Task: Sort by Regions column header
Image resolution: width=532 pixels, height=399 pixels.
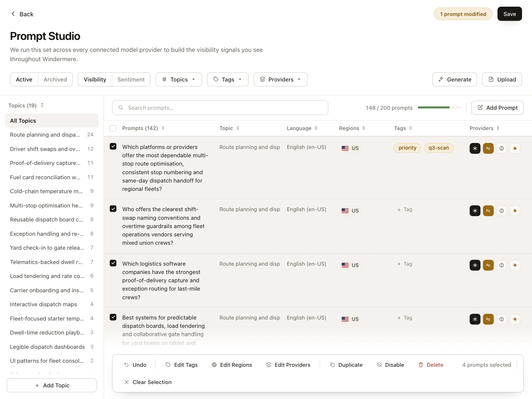Action: (352, 128)
